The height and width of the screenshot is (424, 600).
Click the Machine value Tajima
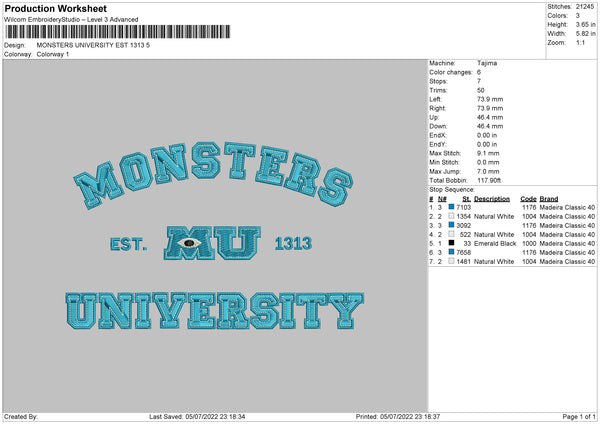click(x=487, y=63)
